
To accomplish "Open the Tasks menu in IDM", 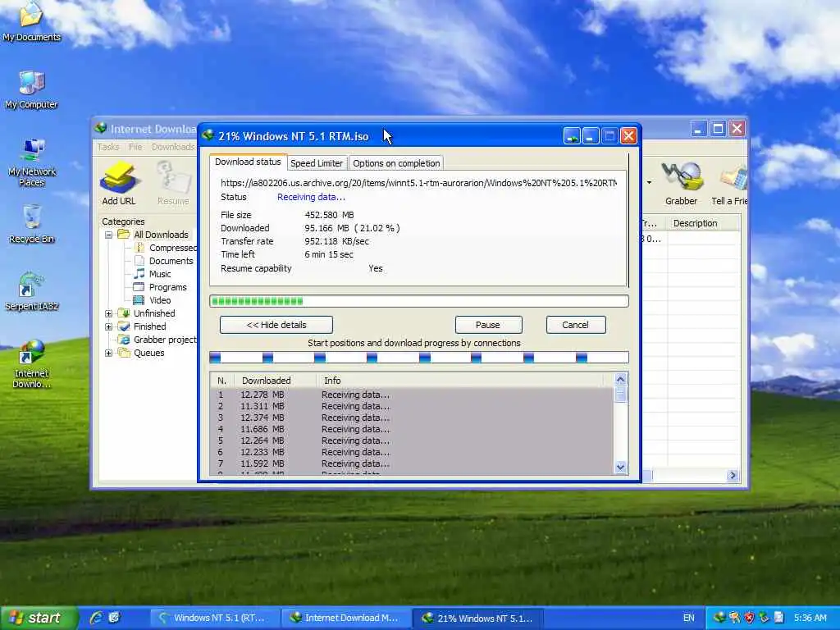I will tap(108, 147).
